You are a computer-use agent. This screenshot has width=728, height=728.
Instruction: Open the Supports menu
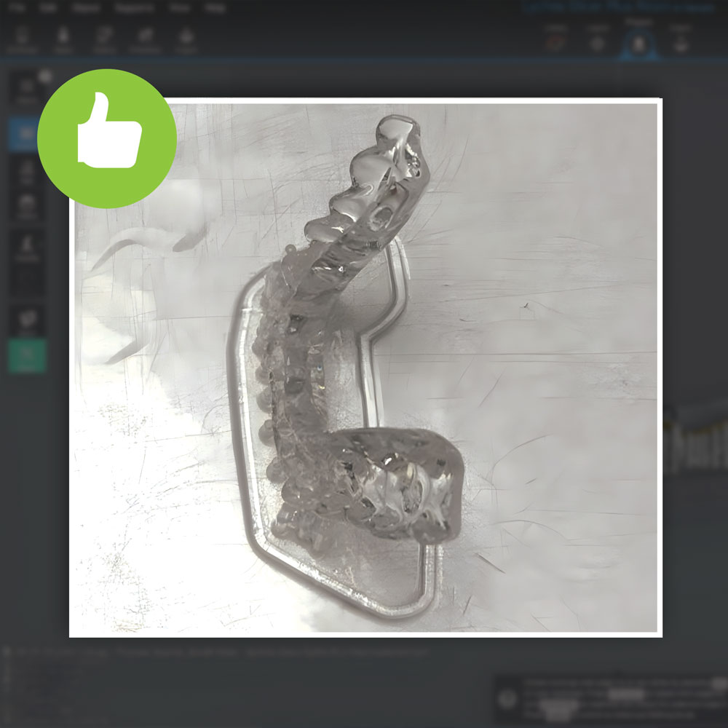(x=135, y=8)
